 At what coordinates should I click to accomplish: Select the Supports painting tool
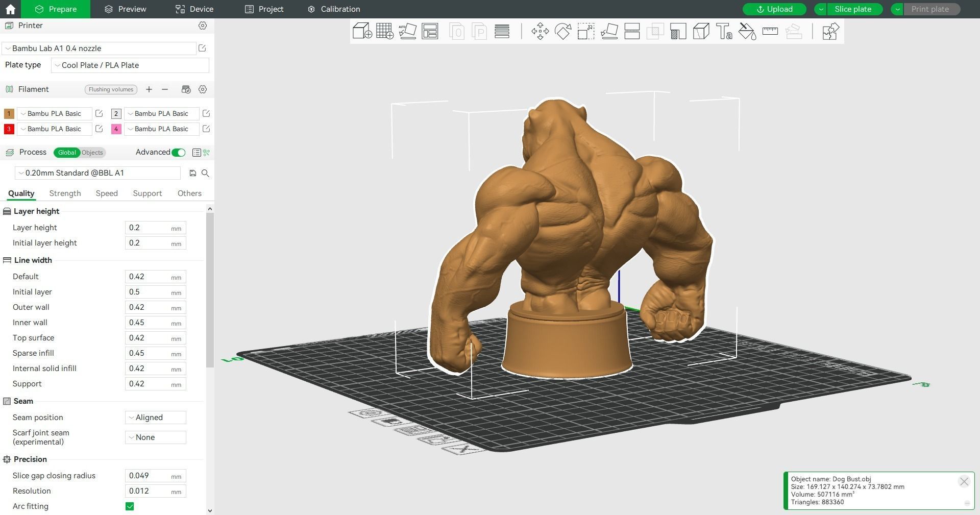[x=678, y=31]
